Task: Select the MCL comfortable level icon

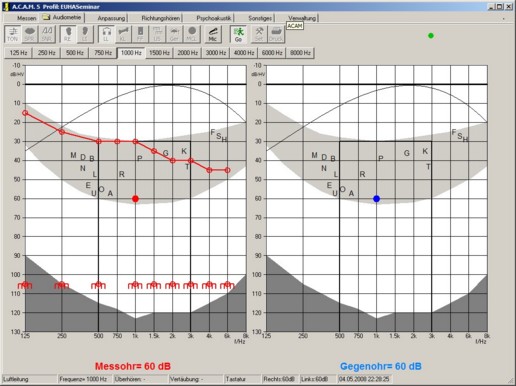Action: click(192, 34)
